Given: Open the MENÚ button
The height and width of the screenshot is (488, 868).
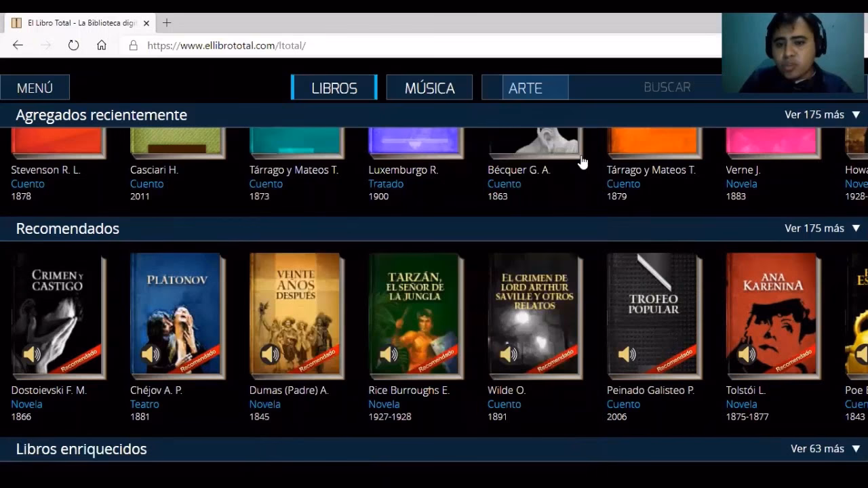Looking at the screenshot, I should tap(35, 88).
